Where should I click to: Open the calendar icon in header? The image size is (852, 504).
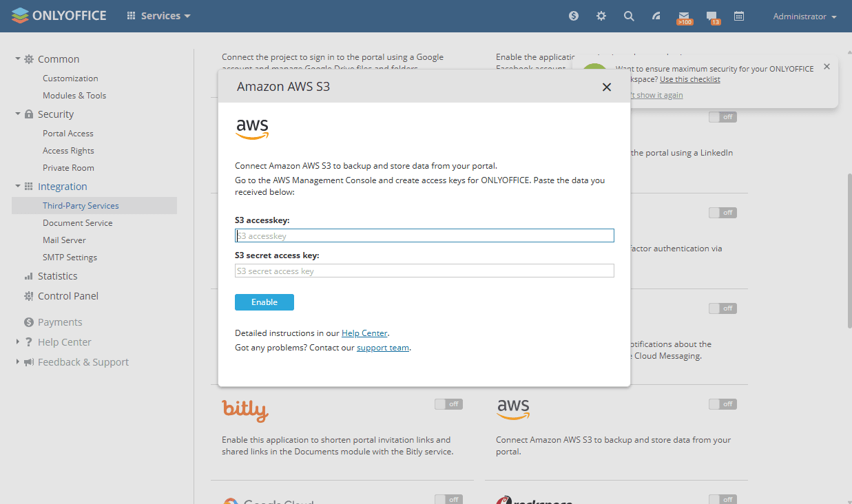click(739, 16)
